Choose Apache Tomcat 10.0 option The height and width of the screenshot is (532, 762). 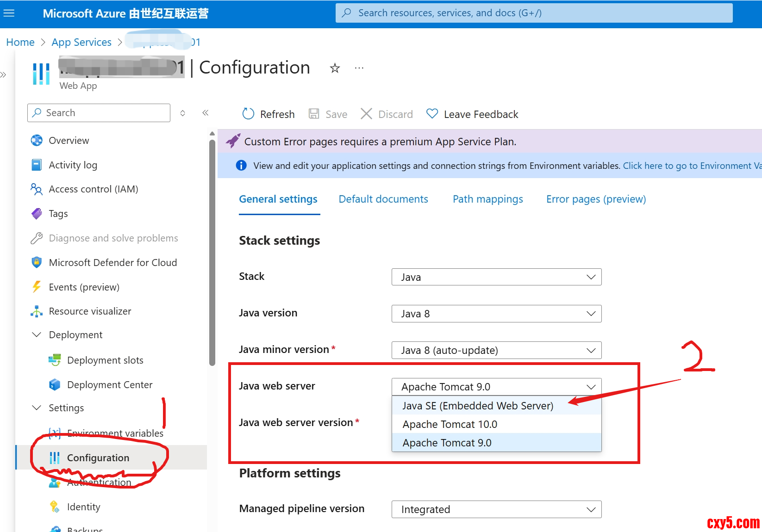coord(450,424)
